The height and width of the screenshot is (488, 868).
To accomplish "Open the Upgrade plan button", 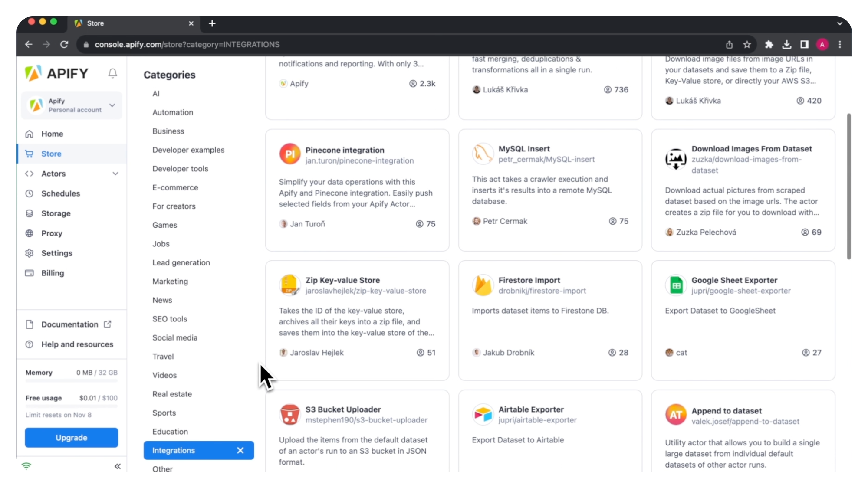I will (x=71, y=438).
